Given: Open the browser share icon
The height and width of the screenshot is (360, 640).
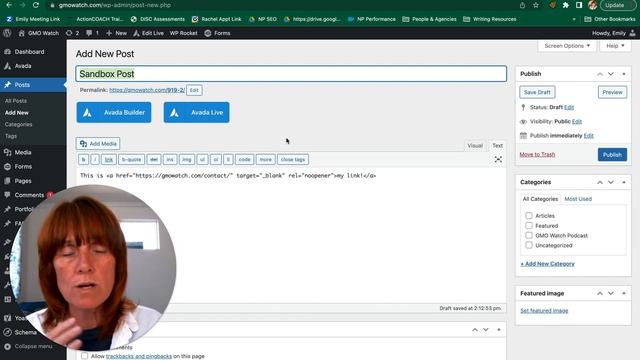Looking at the screenshot, I should [x=522, y=5].
